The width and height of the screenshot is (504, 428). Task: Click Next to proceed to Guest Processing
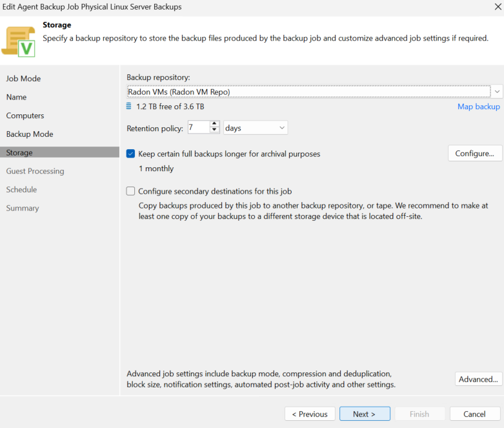point(365,414)
